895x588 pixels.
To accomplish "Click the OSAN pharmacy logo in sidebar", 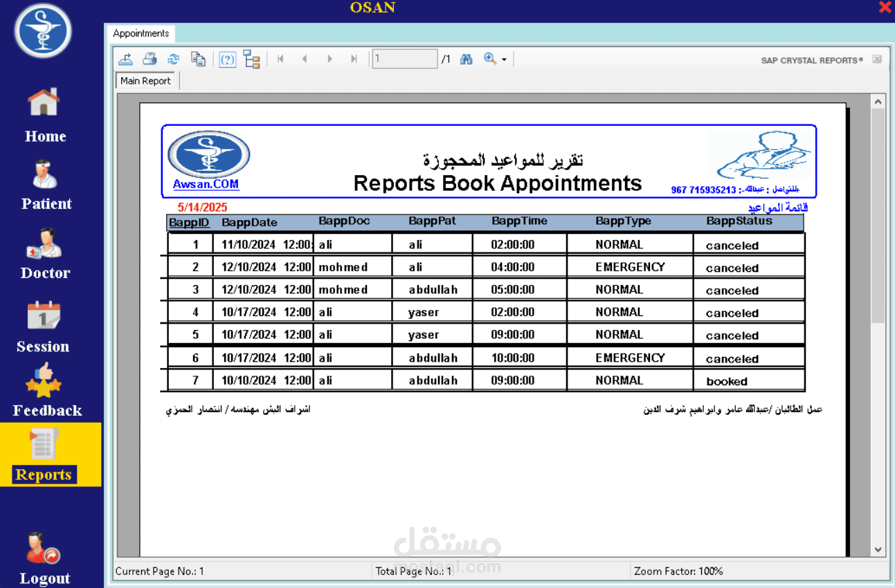I will pos(44,31).
